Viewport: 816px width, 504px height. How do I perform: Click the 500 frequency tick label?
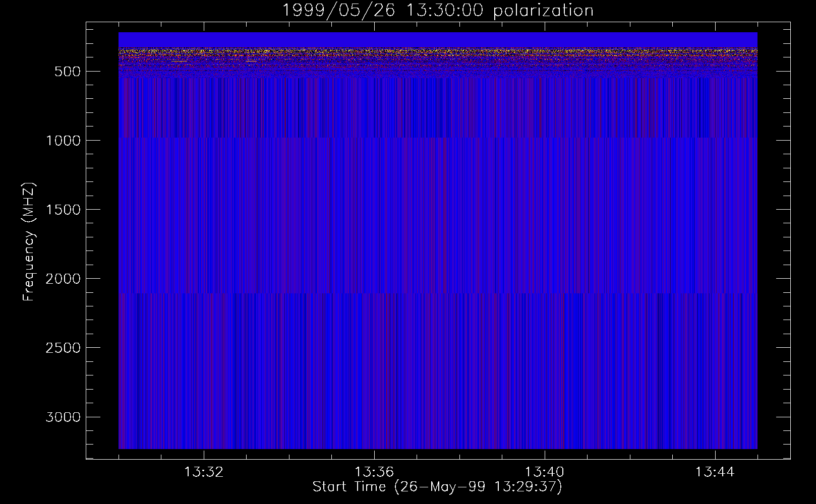tap(68, 72)
